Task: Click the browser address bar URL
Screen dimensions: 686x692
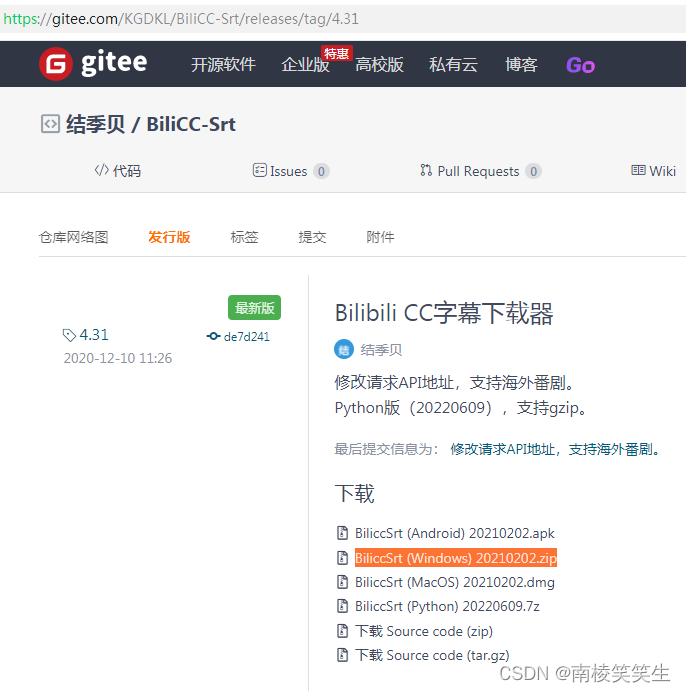Action: coord(181,19)
